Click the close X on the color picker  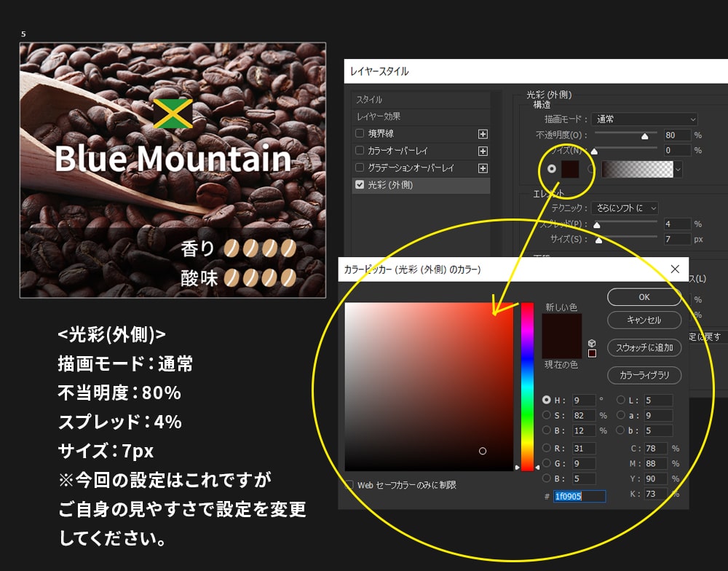coord(675,269)
